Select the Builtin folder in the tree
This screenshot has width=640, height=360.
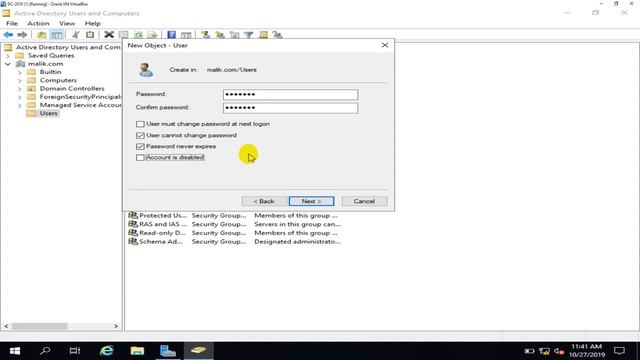[50, 72]
